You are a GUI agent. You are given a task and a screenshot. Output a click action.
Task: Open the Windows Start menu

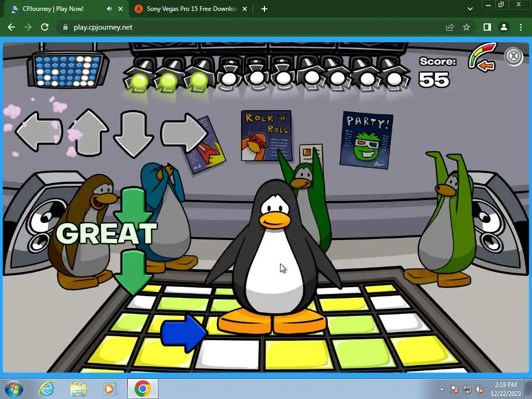pyautogui.click(x=14, y=389)
